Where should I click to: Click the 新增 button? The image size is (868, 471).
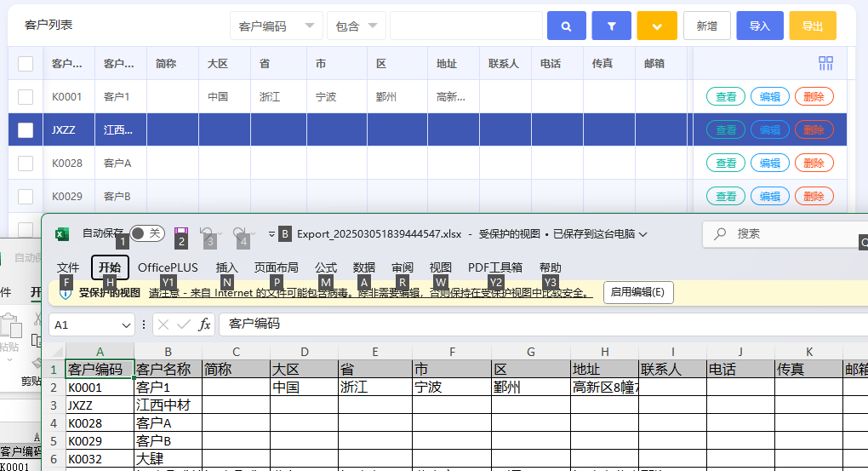pos(707,26)
